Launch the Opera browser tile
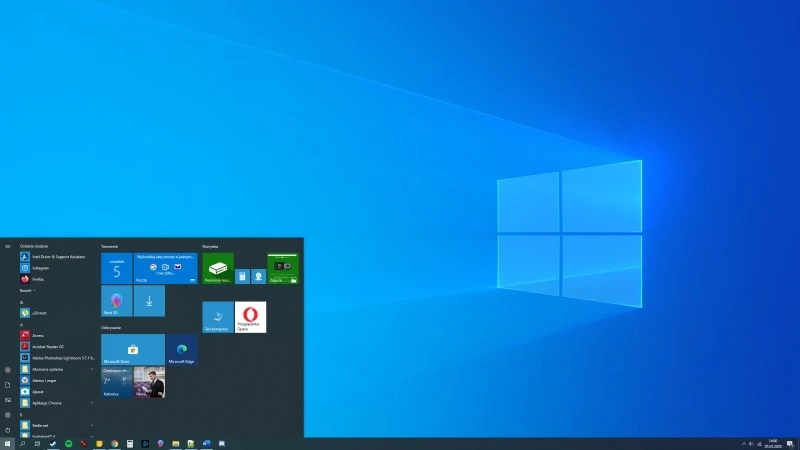Viewport: 800px width, 450px height. tap(251, 317)
